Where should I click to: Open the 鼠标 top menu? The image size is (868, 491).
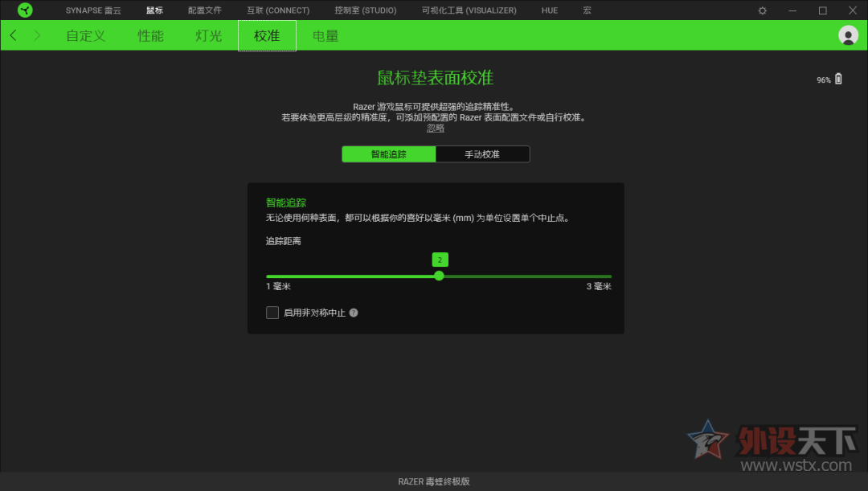click(x=154, y=10)
